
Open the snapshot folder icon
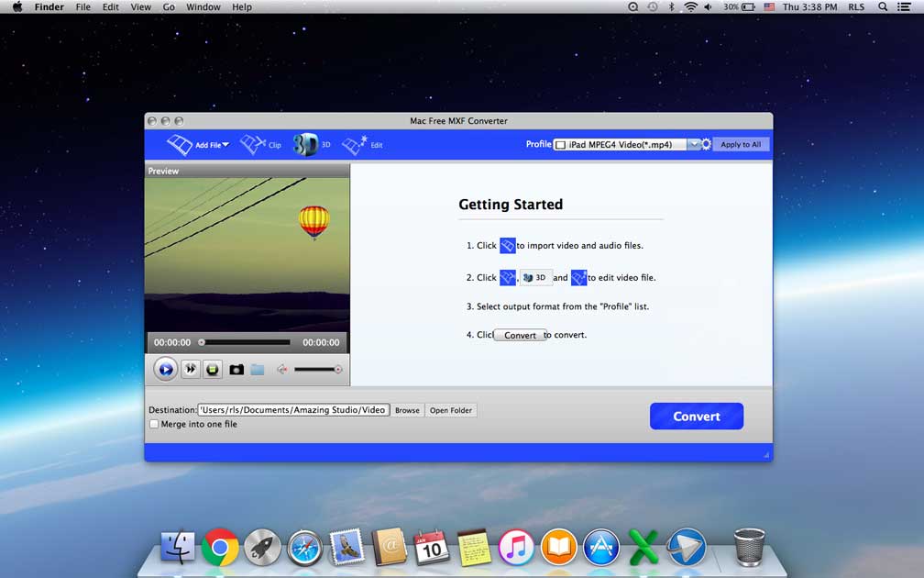[258, 370]
